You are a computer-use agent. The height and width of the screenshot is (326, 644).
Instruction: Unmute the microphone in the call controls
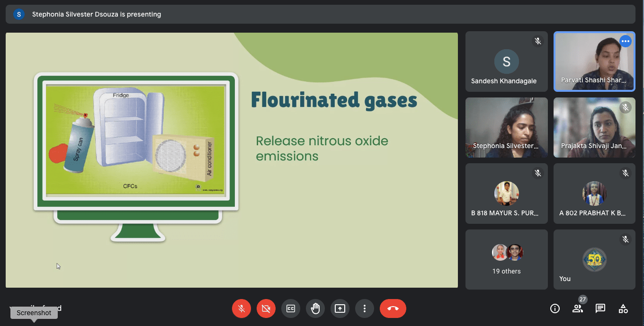[x=241, y=308]
